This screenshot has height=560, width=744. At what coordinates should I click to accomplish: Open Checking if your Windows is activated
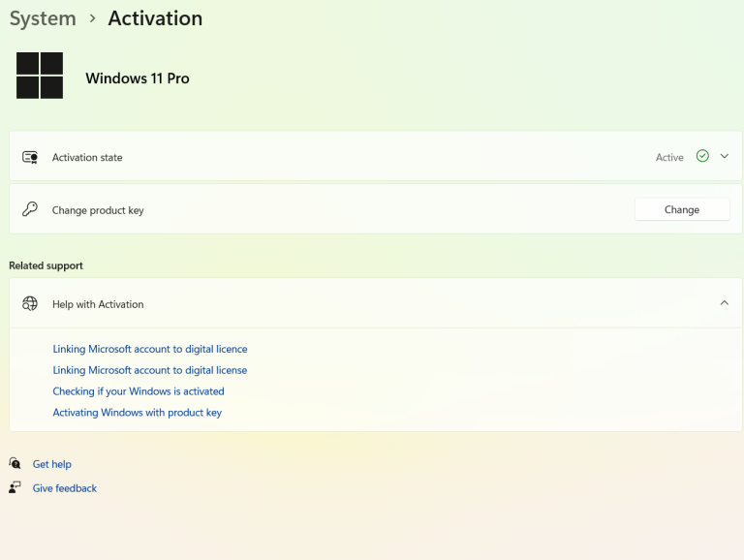139,391
